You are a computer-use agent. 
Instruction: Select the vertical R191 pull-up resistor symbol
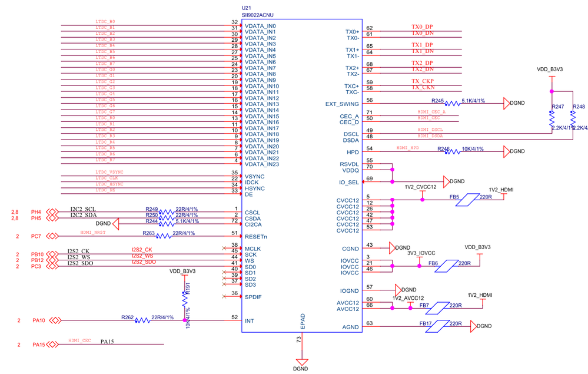185,299
